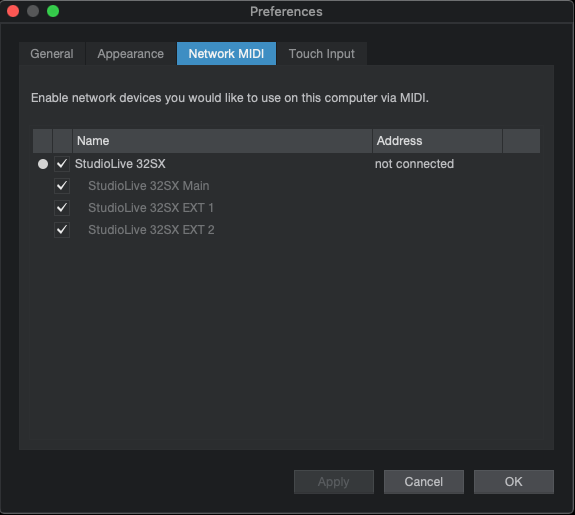Viewport: 575px width, 515px height.
Task: Select the Network MIDI tab
Action: [226, 54]
